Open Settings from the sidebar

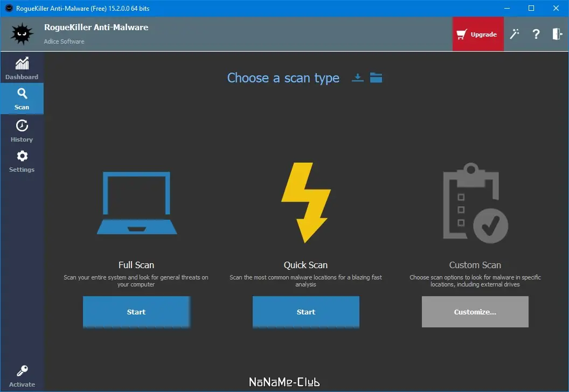point(22,162)
